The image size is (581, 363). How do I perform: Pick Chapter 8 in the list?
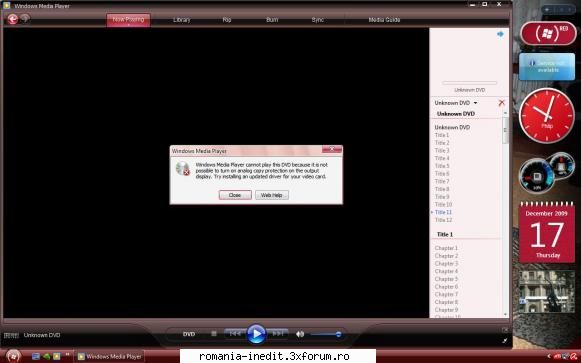coord(446,302)
